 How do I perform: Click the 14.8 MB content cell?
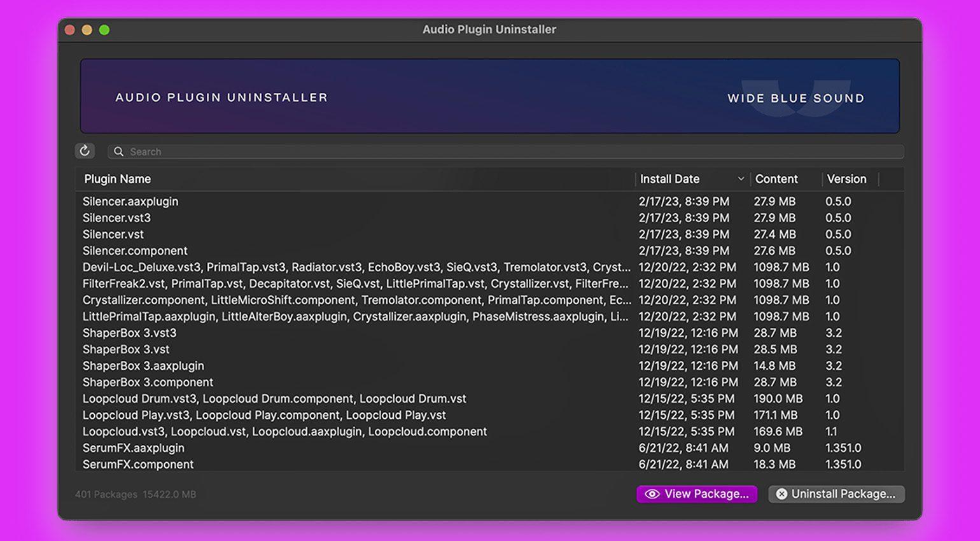774,366
